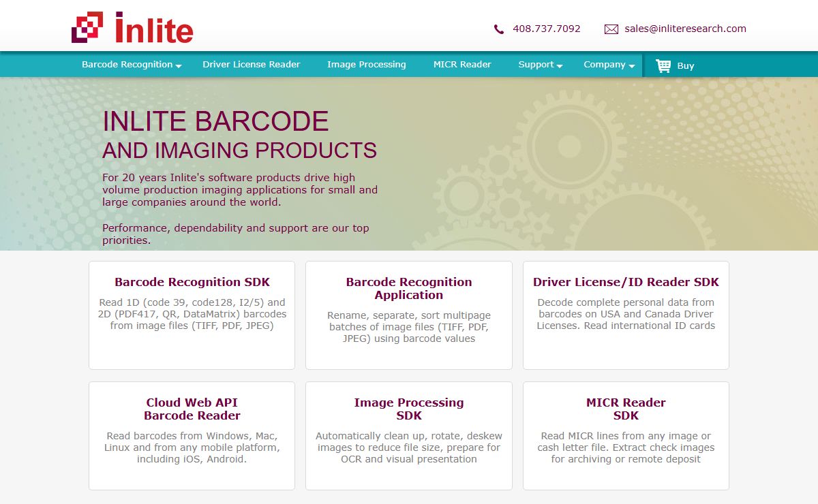The width and height of the screenshot is (818, 504).
Task: Click the phone number 408.737.7092
Action: [547, 29]
